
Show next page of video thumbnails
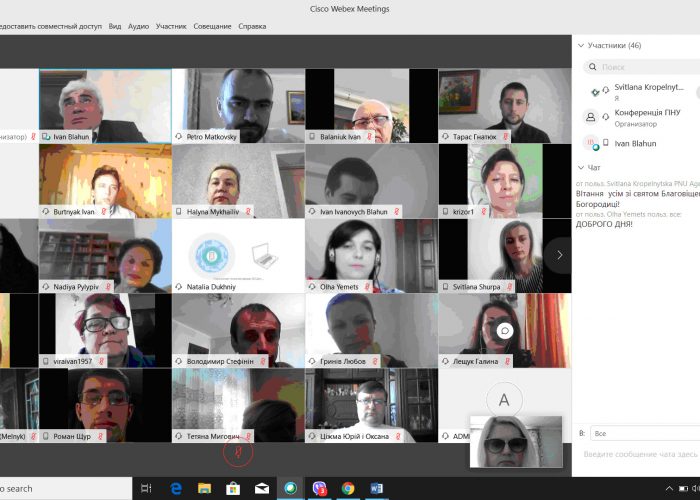pos(559,255)
